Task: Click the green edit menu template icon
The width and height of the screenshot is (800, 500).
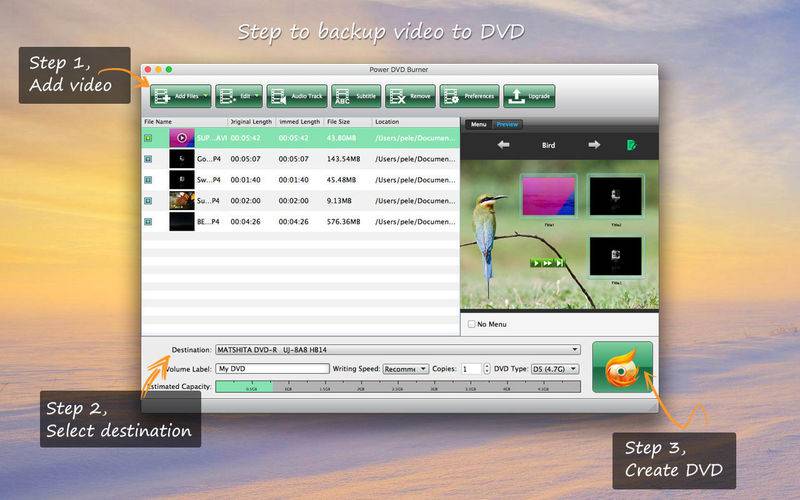Action: [x=631, y=145]
